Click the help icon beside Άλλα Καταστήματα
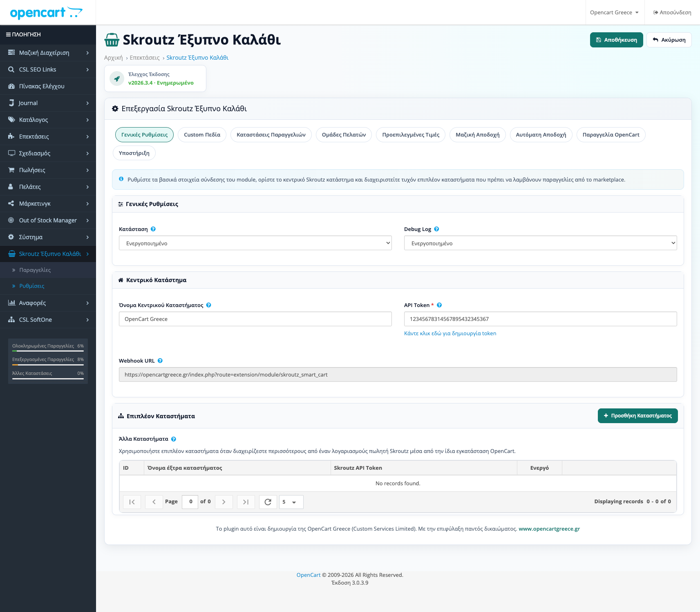700x612 pixels. (x=174, y=439)
